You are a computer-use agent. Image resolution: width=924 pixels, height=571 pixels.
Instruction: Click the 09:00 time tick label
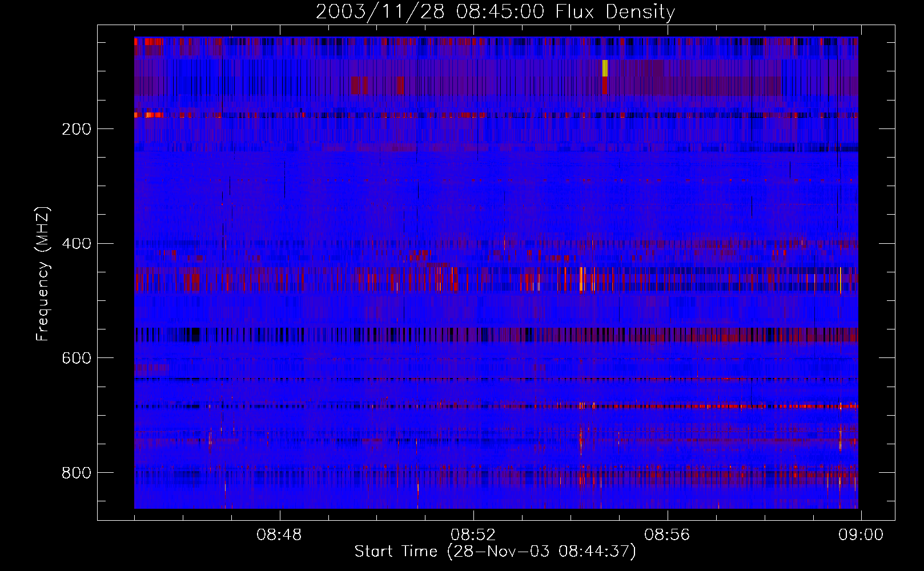point(861,535)
